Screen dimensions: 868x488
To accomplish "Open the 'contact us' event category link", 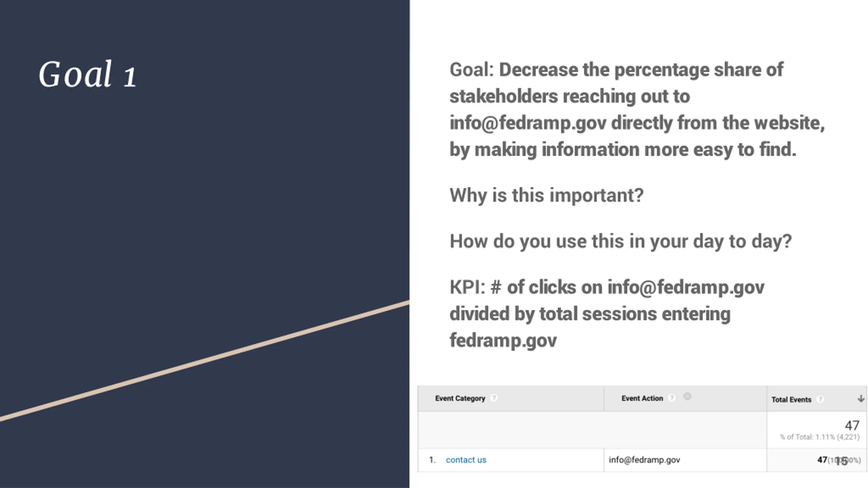I will pos(466,460).
